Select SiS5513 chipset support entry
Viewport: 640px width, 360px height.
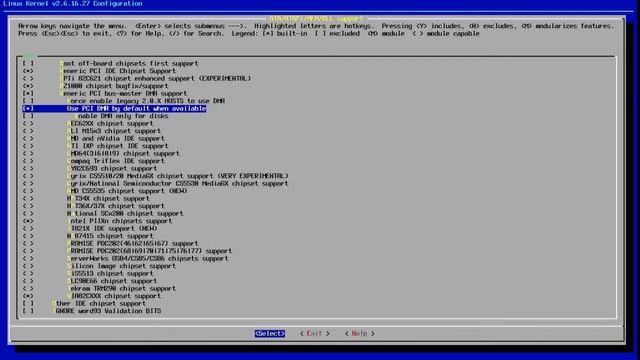[88, 273]
